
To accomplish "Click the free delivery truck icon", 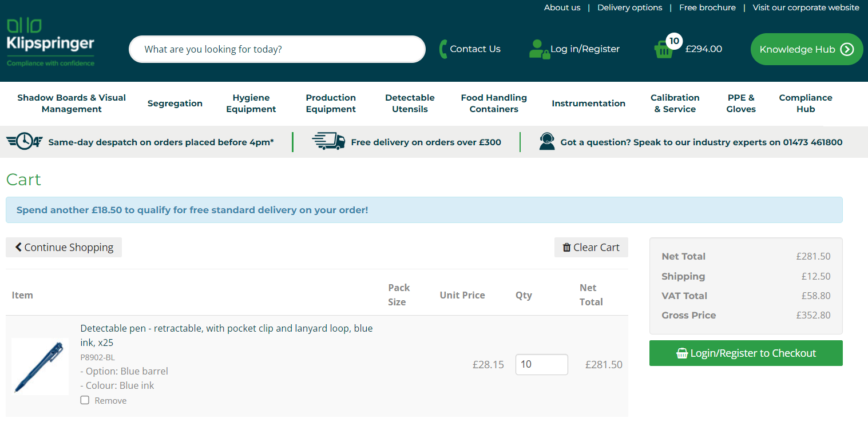I will [x=328, y=141].
